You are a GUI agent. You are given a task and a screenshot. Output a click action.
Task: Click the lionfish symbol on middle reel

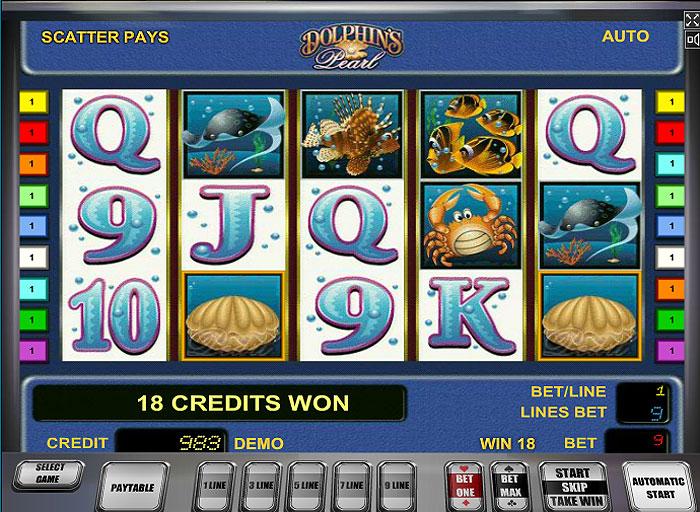(x=352, y=134)
